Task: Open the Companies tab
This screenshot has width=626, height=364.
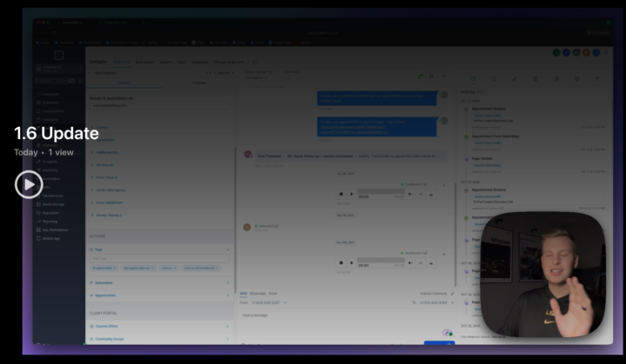Action: [x=201, y=62]
